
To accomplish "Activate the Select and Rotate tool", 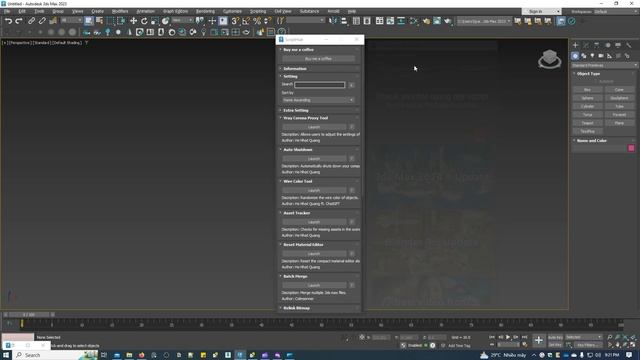I will (x=144, y=21).
